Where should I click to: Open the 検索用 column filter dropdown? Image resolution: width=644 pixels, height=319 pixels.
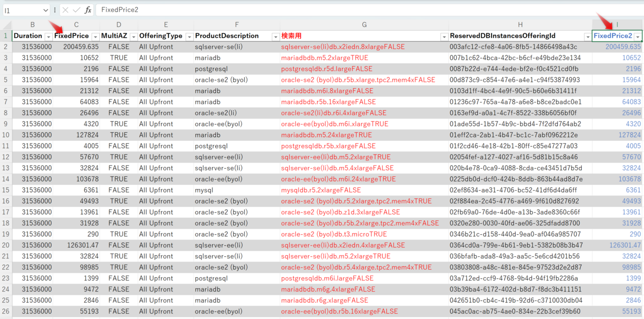[x=444, y=36]
